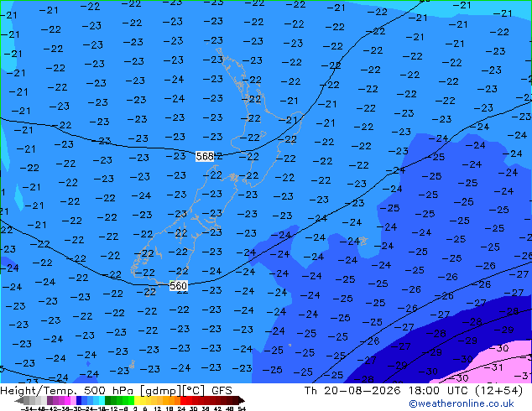Click the GFS model label
Screen dimensions: 532x411
[222, 391]
